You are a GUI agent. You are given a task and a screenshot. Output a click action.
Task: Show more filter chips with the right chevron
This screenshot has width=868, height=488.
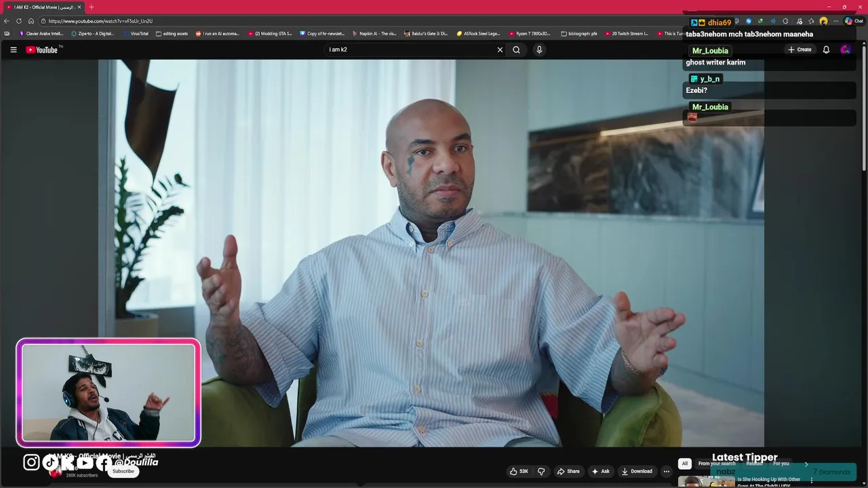806,464
